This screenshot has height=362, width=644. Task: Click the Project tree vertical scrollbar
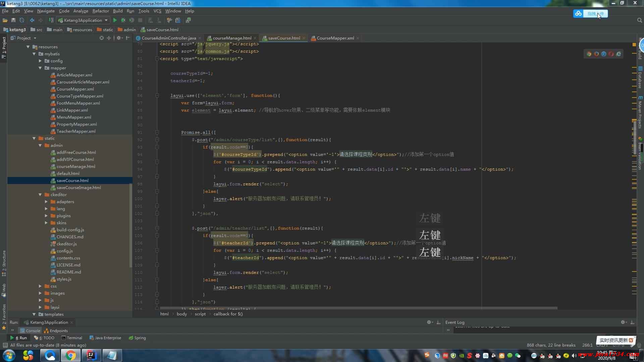(x=130, y=225)
